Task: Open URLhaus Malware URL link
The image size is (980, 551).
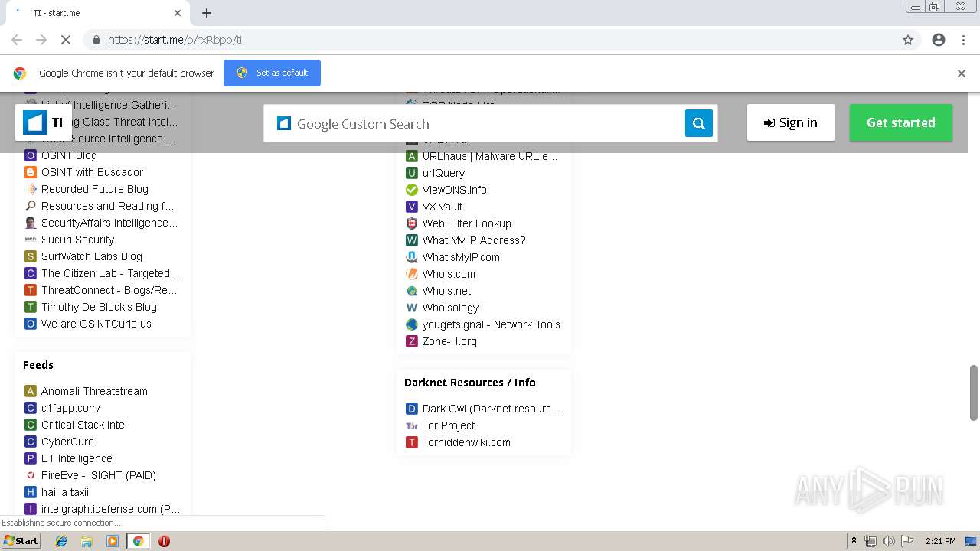Action: pyautogui.click(x=490, y=156)
